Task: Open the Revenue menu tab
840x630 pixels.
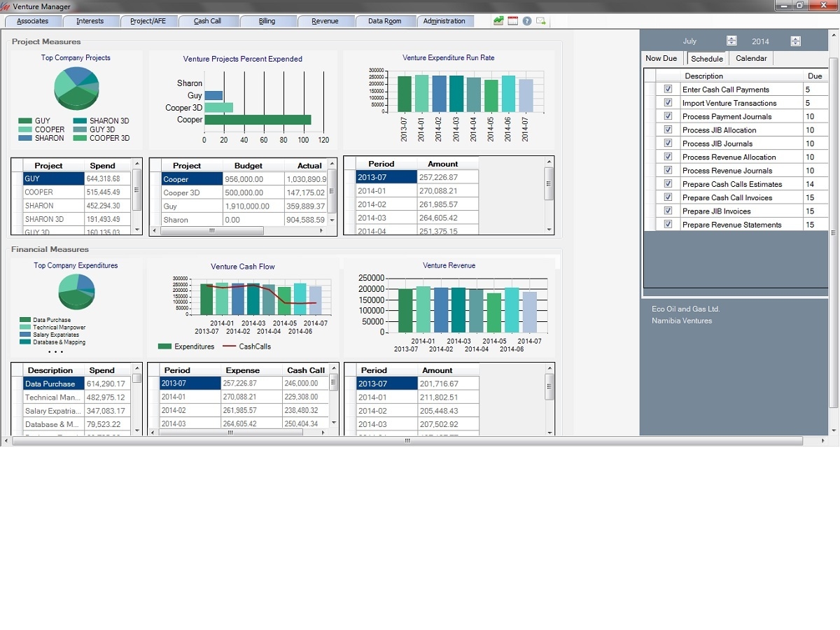Action: [325, 21]
